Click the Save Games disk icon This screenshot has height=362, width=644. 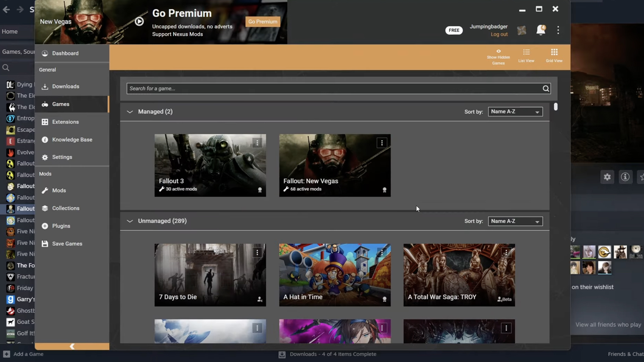tap(45, 244)
